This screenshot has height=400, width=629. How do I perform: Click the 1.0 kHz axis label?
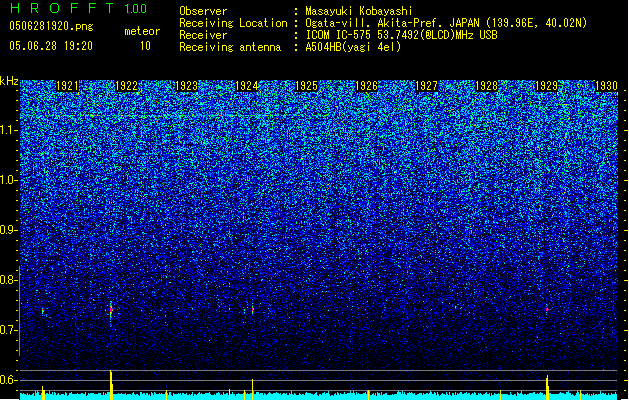tap(9, 180)
